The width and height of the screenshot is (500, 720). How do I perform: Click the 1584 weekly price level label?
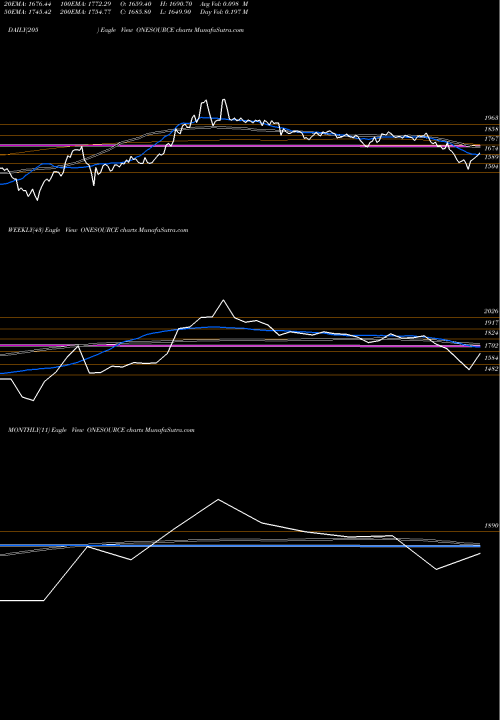(x=491, y=358)
